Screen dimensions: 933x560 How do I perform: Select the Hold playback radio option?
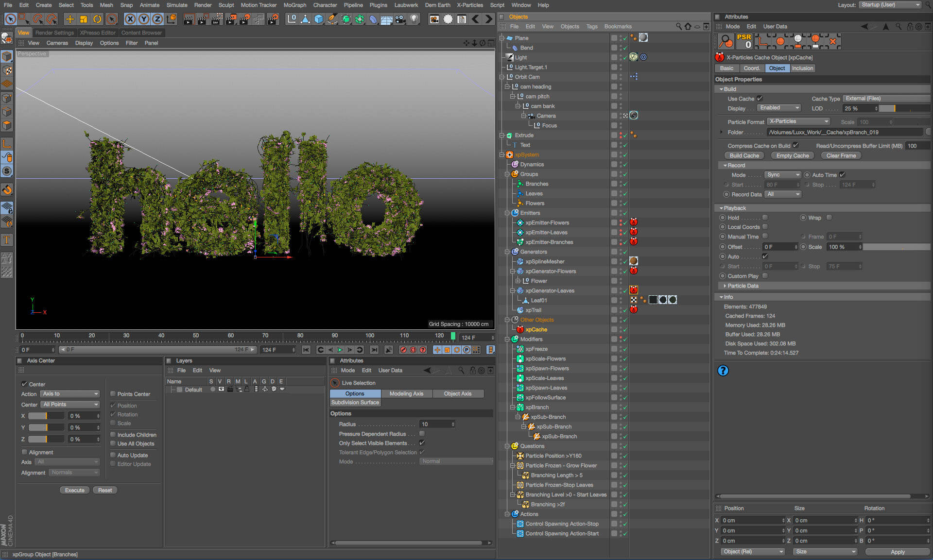tap(723, 218)
